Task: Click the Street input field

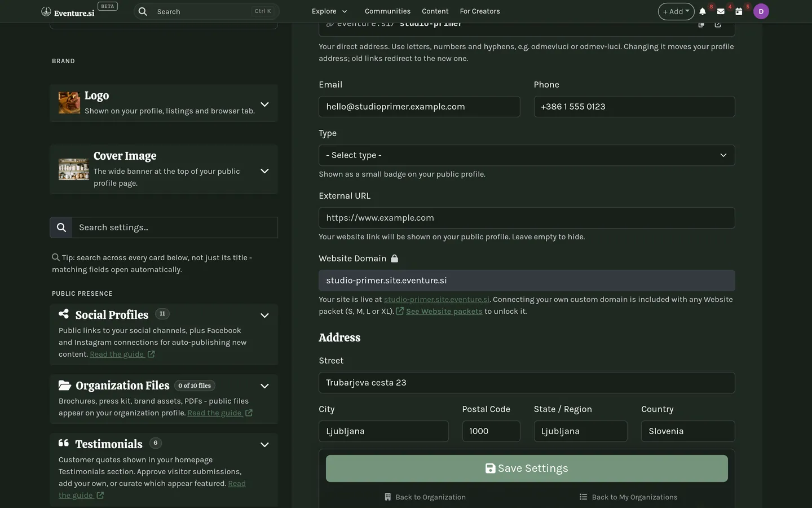Action: pyautogui.click(x=527, y=383)
